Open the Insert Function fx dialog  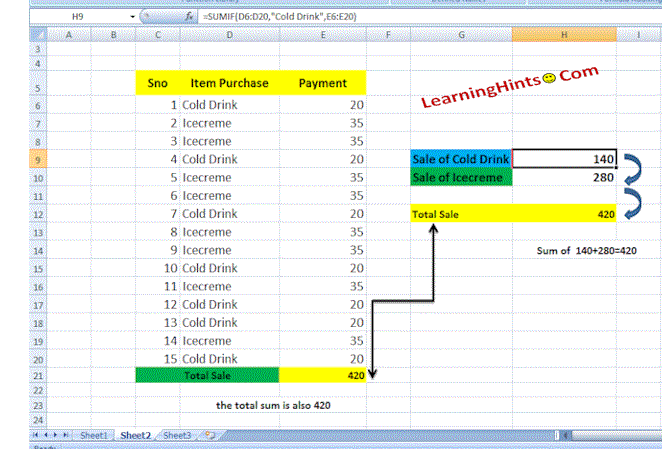pyautogui.click(x=189, y=16)
